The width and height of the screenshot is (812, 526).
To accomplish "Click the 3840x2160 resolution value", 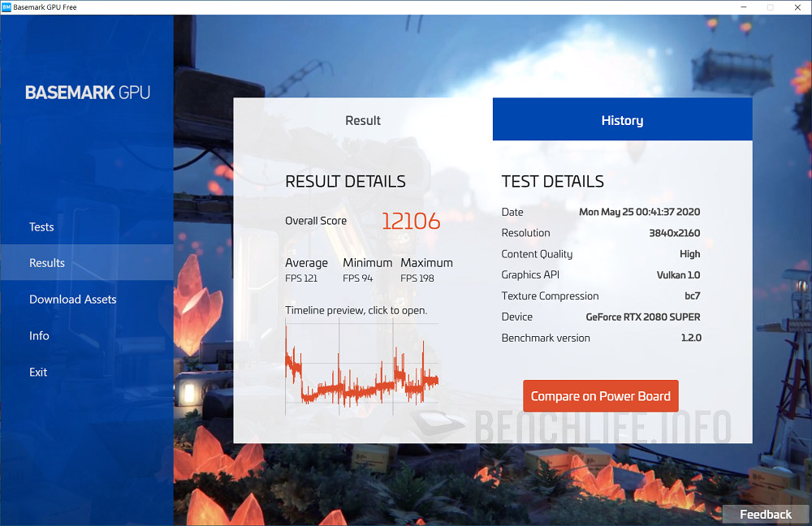I will click(676, 233).
